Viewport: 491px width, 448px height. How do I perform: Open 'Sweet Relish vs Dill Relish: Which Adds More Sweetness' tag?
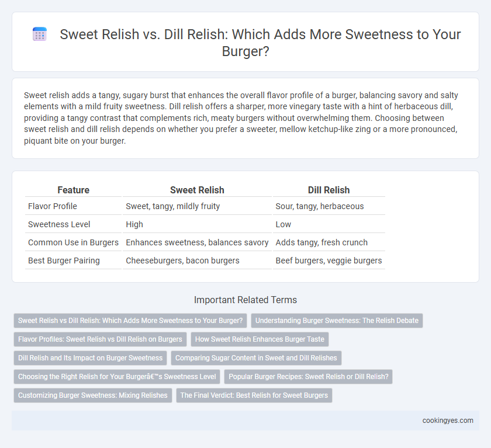click(130, 321)
